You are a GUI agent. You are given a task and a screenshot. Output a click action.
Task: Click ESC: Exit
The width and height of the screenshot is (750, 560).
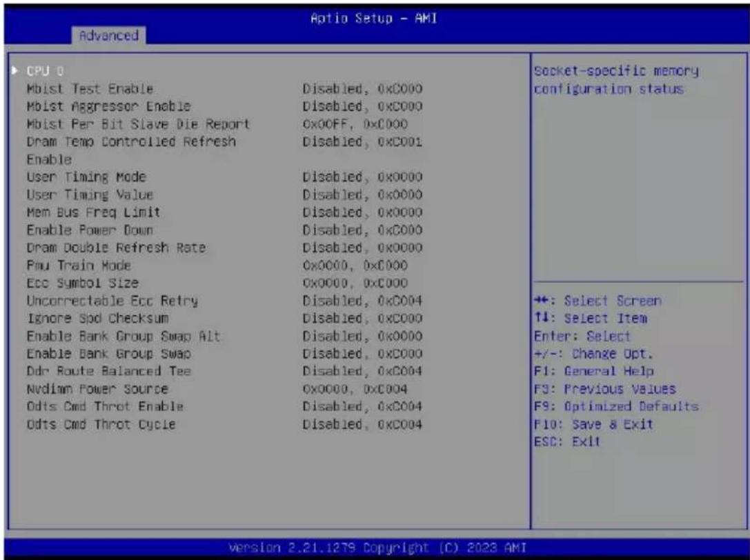click(x=567, y=441)
